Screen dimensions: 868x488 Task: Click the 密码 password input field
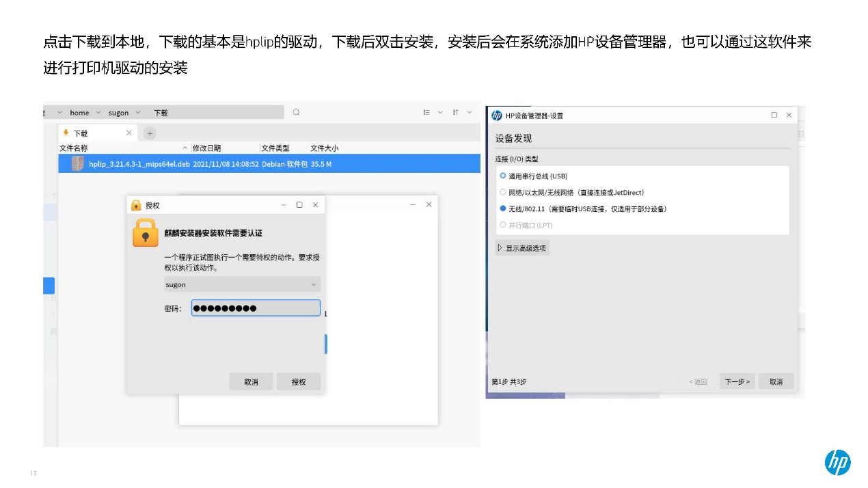click(256, 308)
